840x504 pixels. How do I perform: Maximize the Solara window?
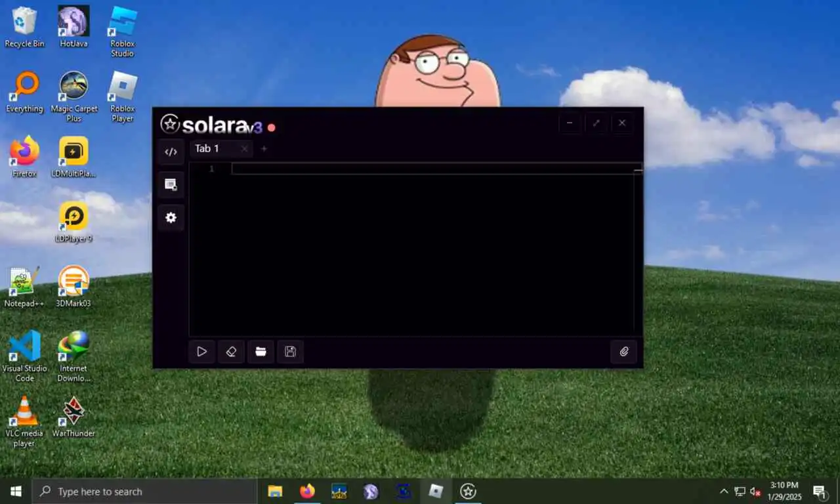pos(596,123)
